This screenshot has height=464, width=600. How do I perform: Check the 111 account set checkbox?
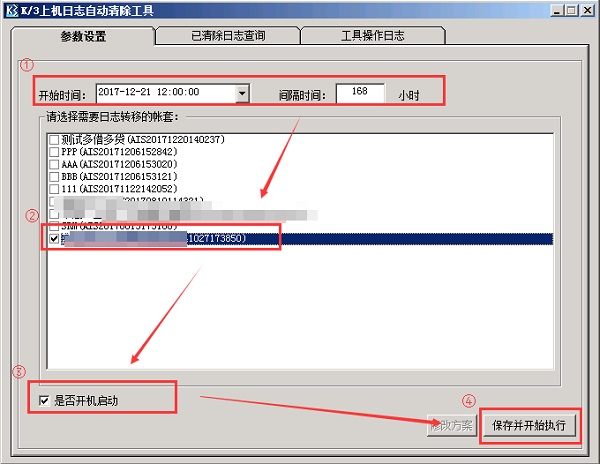[54, 188]
